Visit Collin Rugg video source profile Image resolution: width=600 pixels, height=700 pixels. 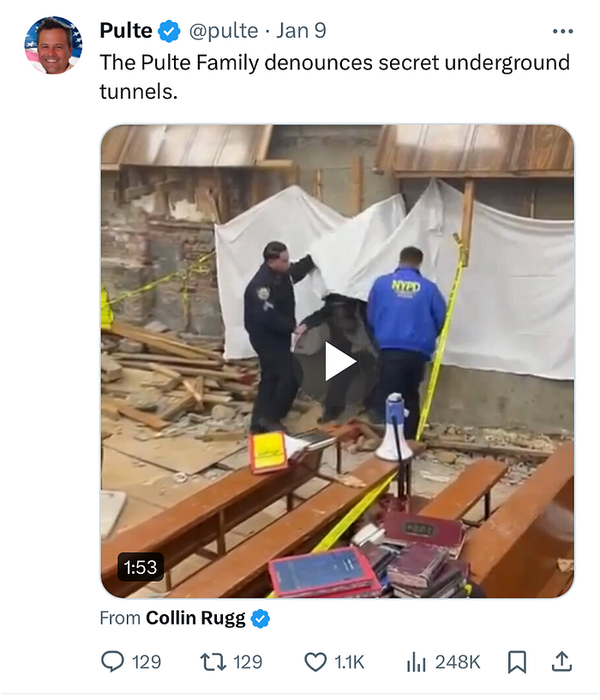[x=195, y=619]
